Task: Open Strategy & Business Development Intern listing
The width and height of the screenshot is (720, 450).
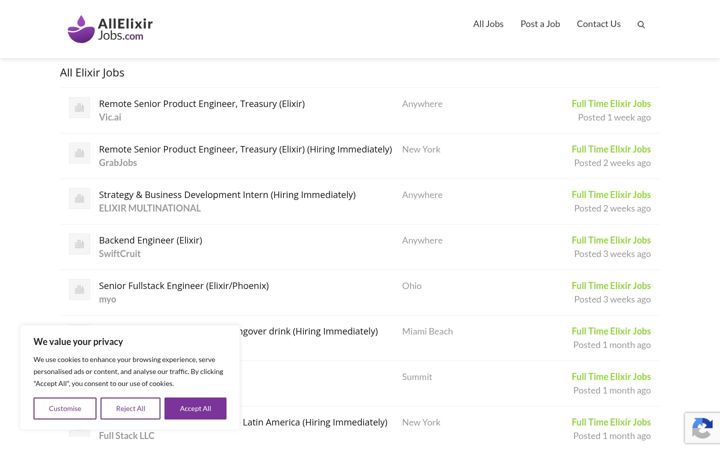Action: 227,195
